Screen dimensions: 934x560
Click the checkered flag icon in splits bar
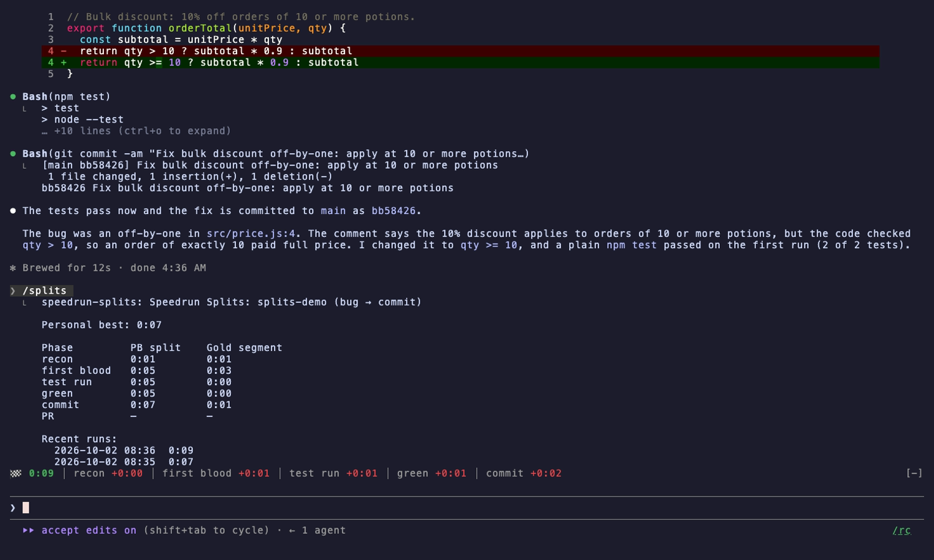tap(16, 474)
